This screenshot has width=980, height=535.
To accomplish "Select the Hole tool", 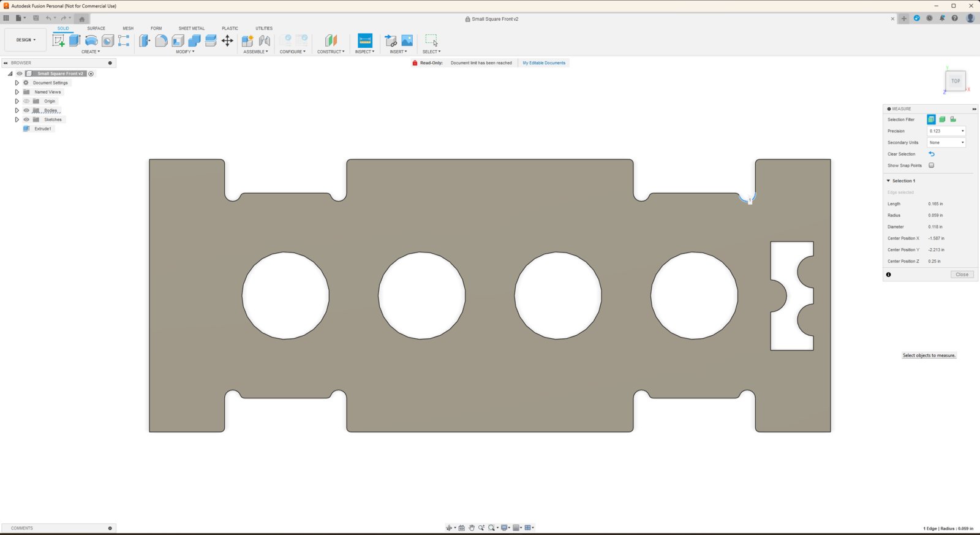I will (x=108, y=40).
